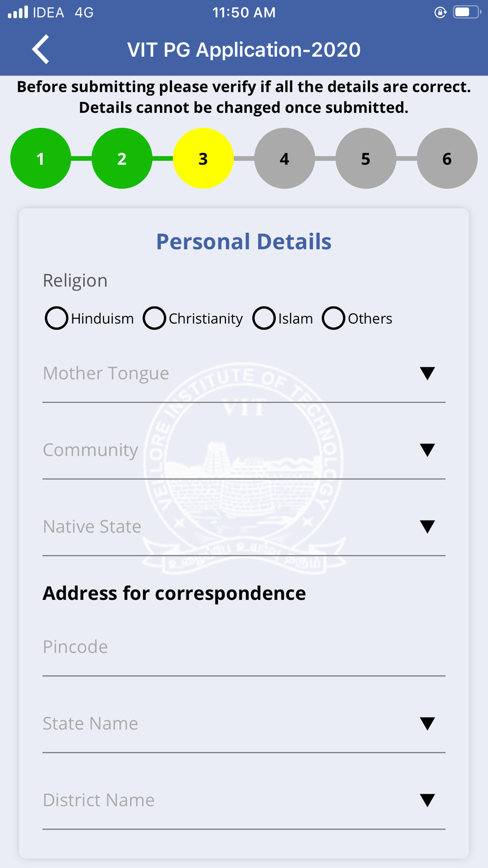Viewport: 488px width, 868px height.
Task: Go to step 1 circle
Action: (41, 158)
